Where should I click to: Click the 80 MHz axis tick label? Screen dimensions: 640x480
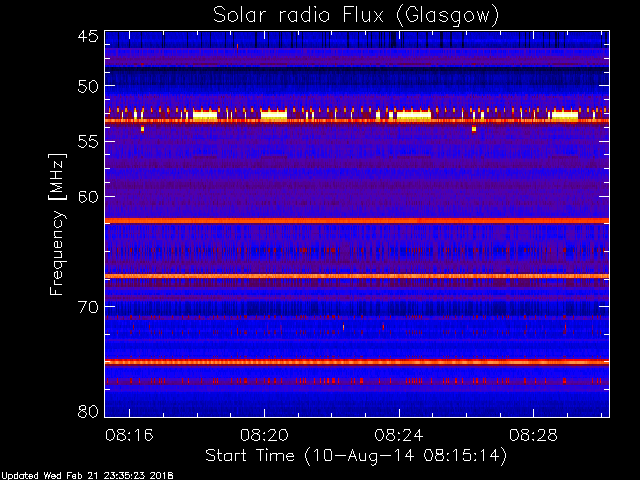(88, 411)
